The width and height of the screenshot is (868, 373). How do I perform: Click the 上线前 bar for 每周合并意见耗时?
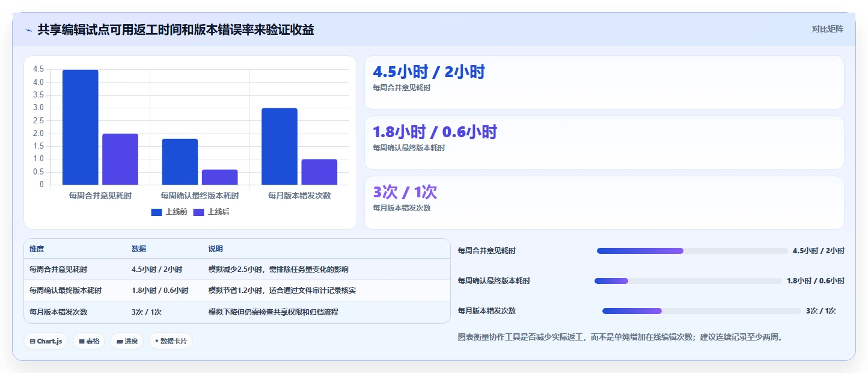pos(80,128)
